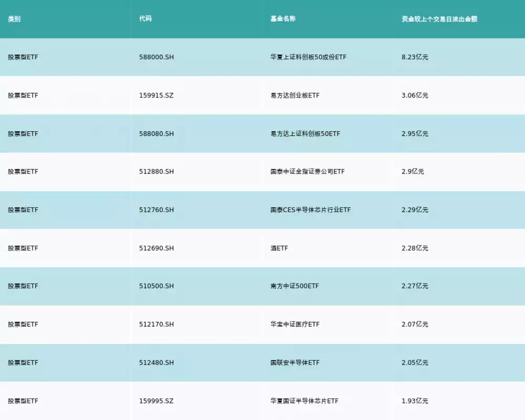Screen dimensions: 525x420
Task: Click fund name "华夏上证科创板50成份ETF"
Action: click(x=308, y=57)
